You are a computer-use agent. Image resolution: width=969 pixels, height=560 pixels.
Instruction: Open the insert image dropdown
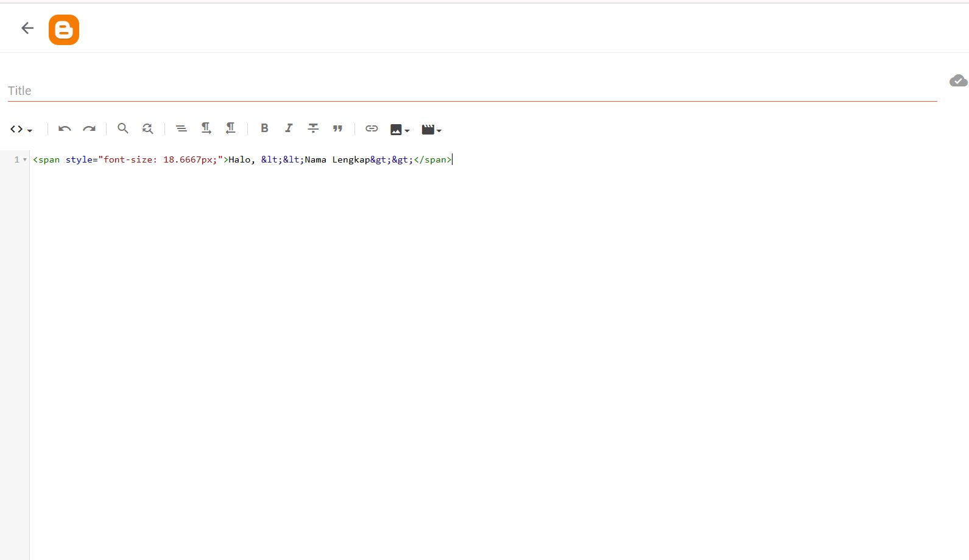point(400,130)
